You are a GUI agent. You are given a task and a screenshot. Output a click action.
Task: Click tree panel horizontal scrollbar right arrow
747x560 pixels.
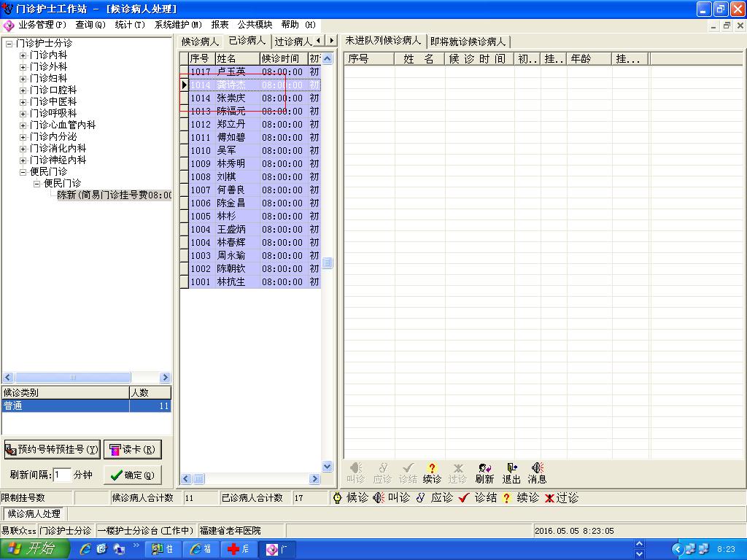click(x=165, y=378)
